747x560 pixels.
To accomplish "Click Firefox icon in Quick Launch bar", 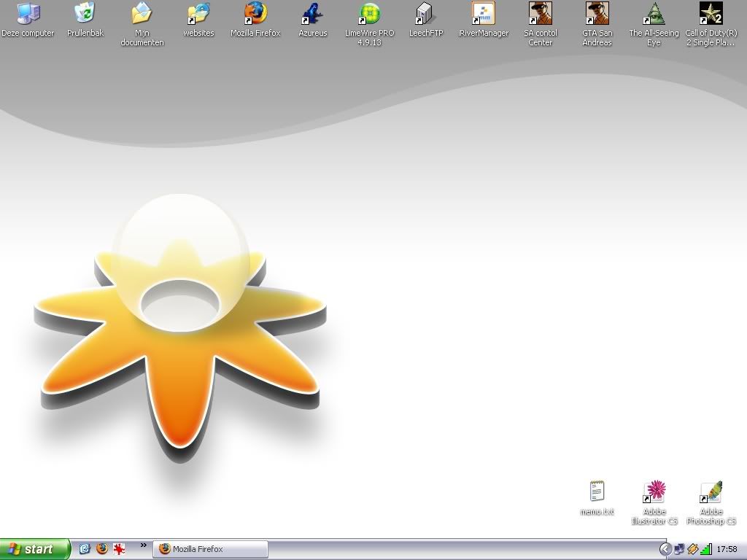I will tap(102, 549).
